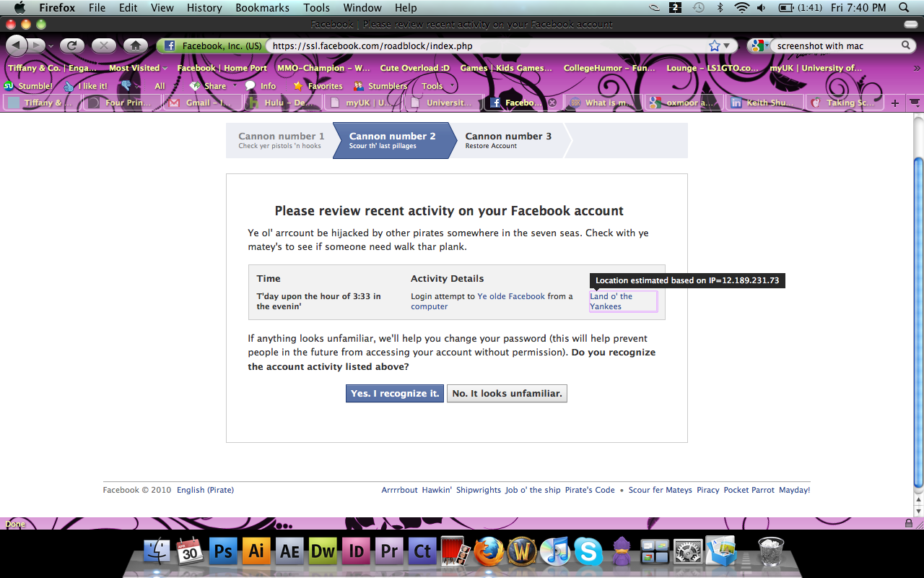Click the StumbleUpon Stumble! button
The image size is (924, 578).
click(x=29, y=85)
